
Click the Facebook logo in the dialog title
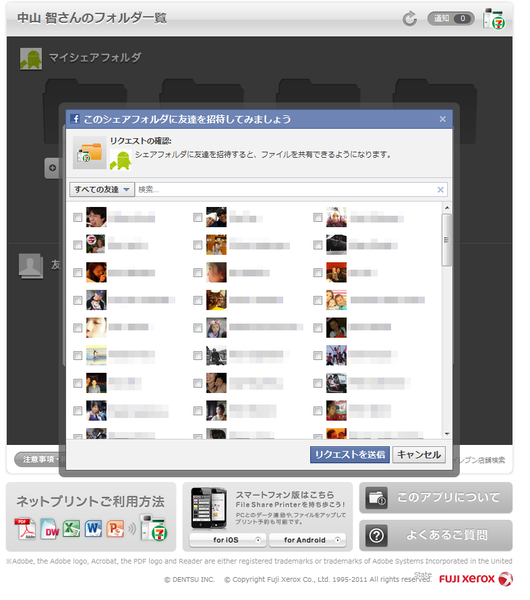[x=75, y=119]
